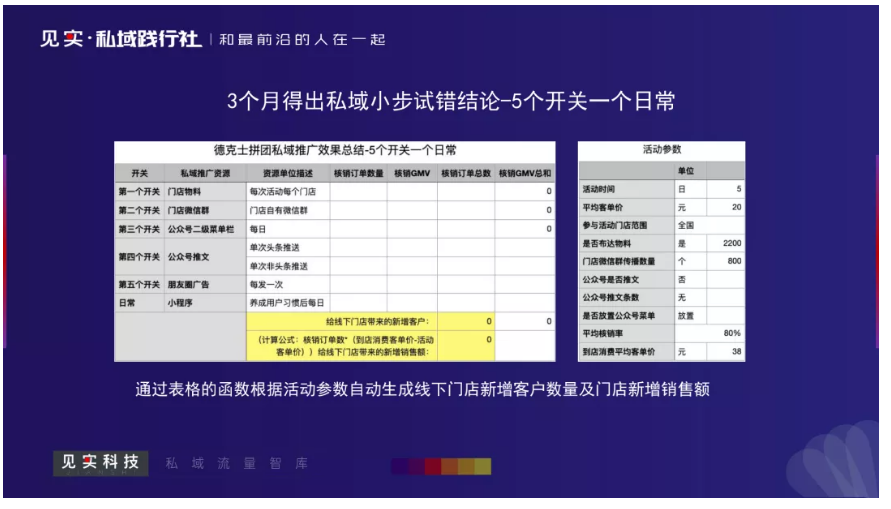Click the 见实·私域践行社 logo
Screen dimensions: 891x509
pos(120,39)
